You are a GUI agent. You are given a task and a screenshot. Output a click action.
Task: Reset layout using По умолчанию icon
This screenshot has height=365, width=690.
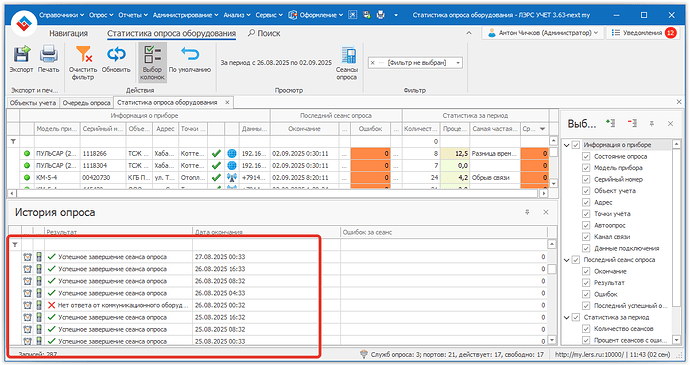click(190, 54)
